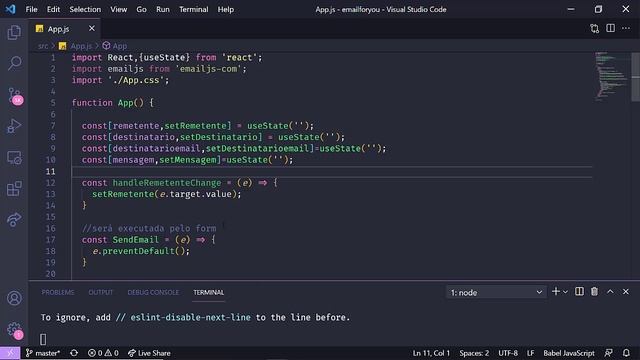640x360 pixels.
Task: Click the VS Code logo icon
Action: click(10, 9)
